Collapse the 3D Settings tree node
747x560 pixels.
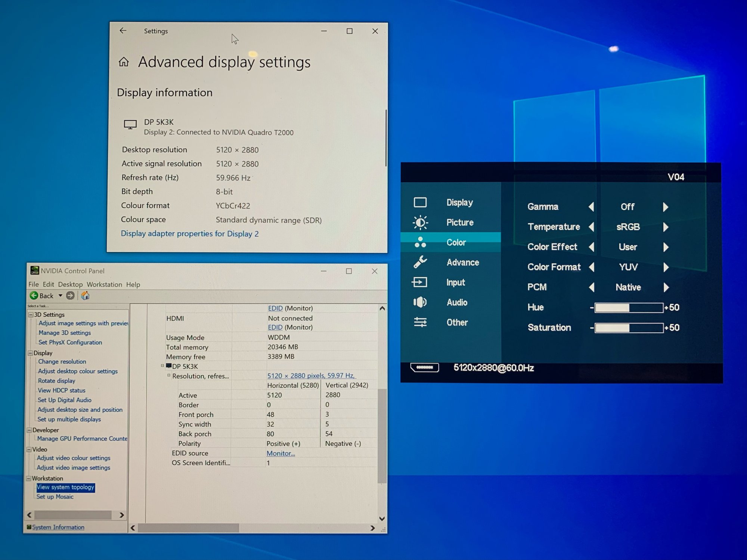[x=31, y=315]
